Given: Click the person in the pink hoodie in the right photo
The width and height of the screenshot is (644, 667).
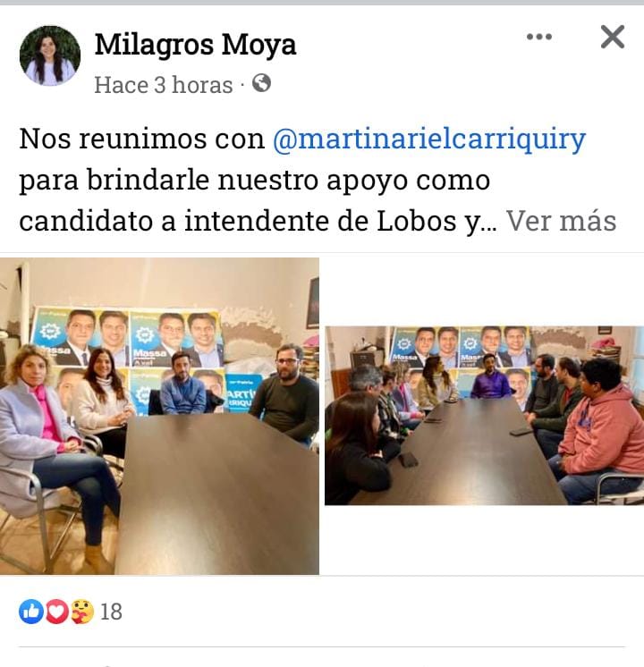Looking at the screenshot, I should [600, 430].
